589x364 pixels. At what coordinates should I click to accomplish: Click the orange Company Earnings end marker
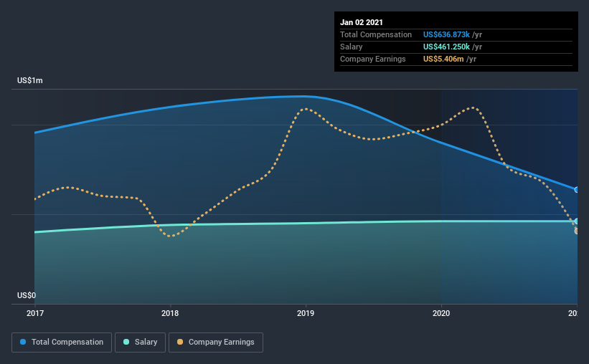[577, 231]
